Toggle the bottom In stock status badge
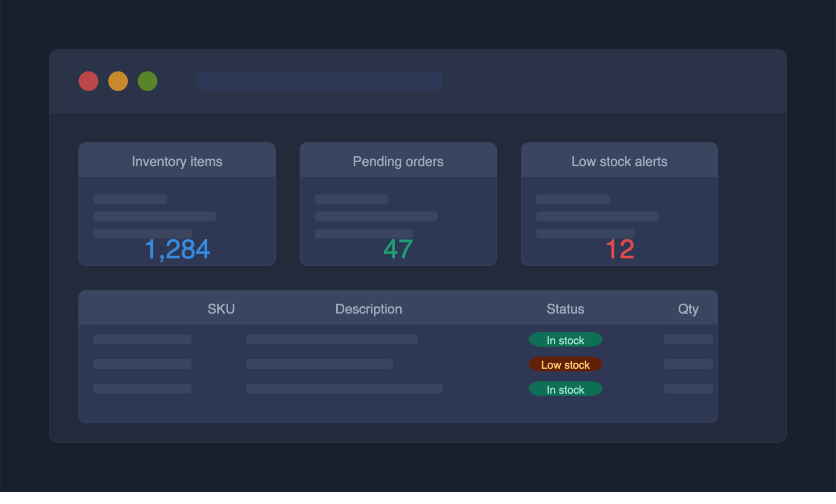 point(565,389)
